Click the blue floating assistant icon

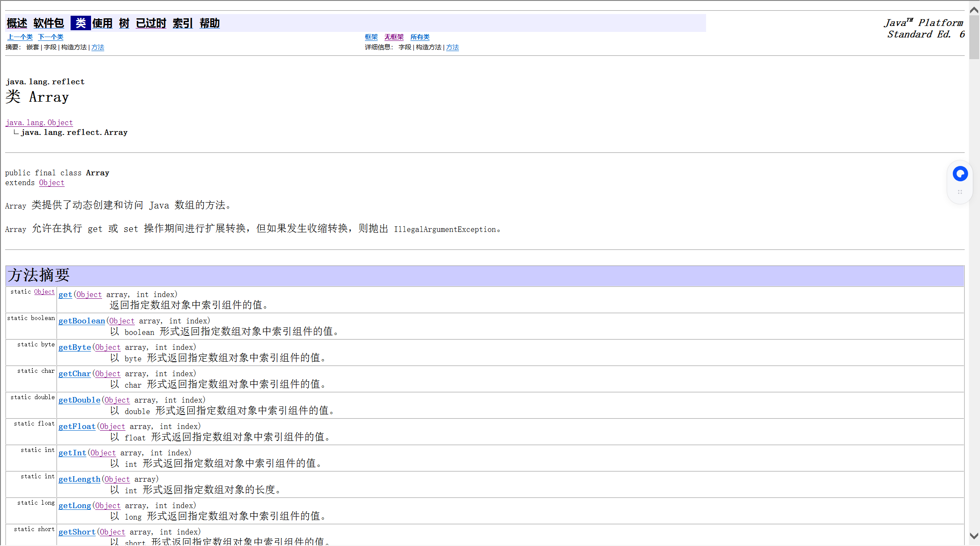click(960, 174)
